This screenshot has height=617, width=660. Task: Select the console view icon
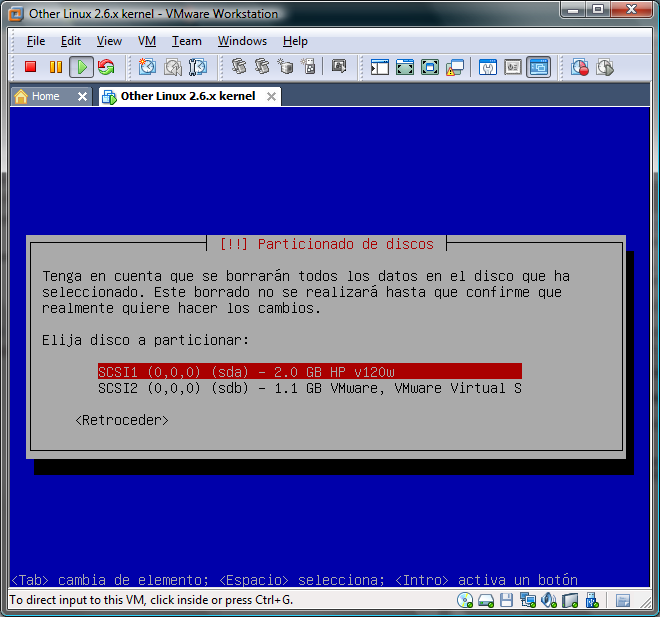click(539, 67)
